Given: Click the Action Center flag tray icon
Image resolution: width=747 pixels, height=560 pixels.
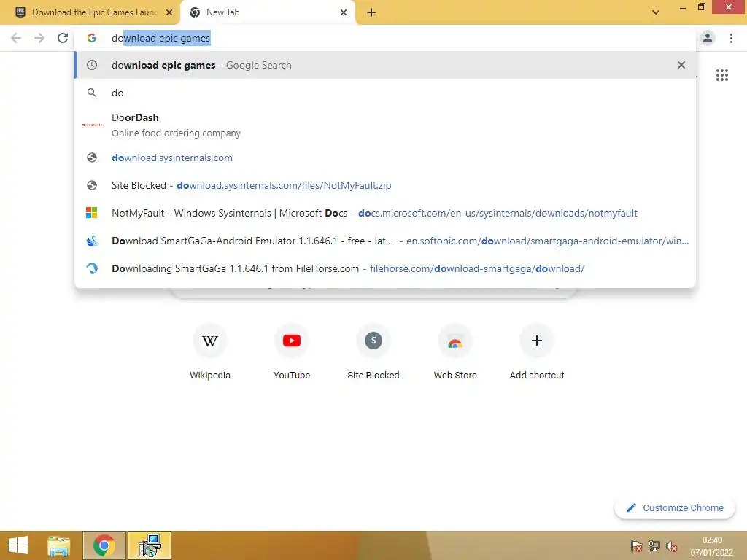Looking at the screenshot, I should [x=636, y=546].
